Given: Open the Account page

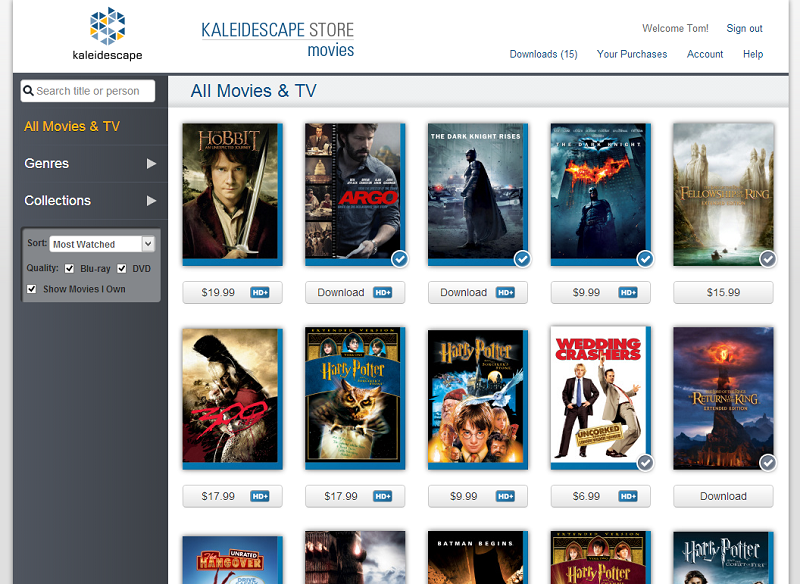Looking at the screenshot, I should point(705,54).
